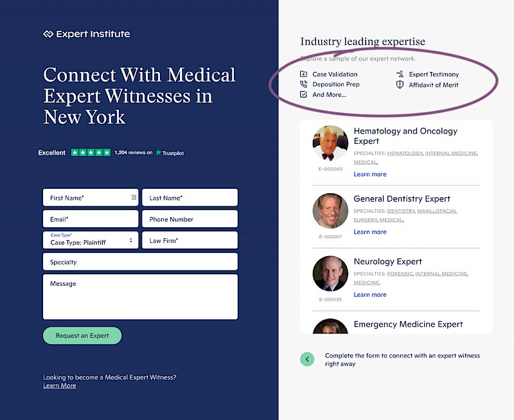This screenshot has width=514, height=420.
Task: Click the And More checkmark icon
Action: pyautogui.click(x=304, y=94)
